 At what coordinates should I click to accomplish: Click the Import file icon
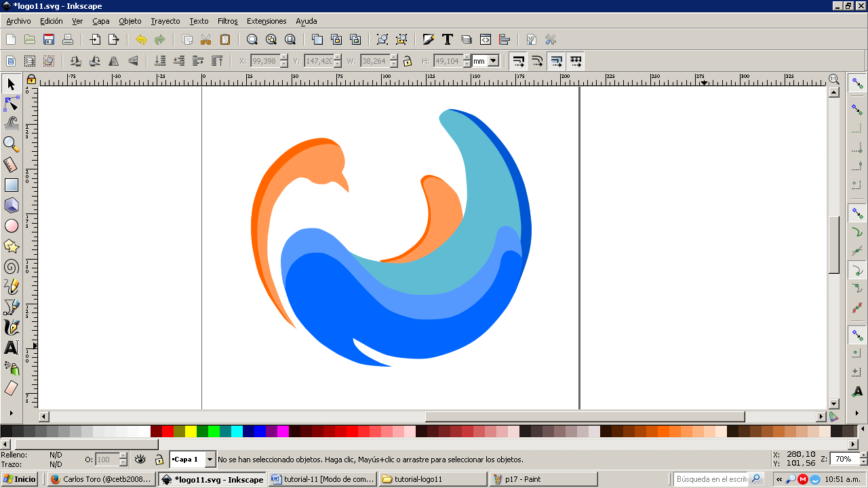click(x=95, y=39)
